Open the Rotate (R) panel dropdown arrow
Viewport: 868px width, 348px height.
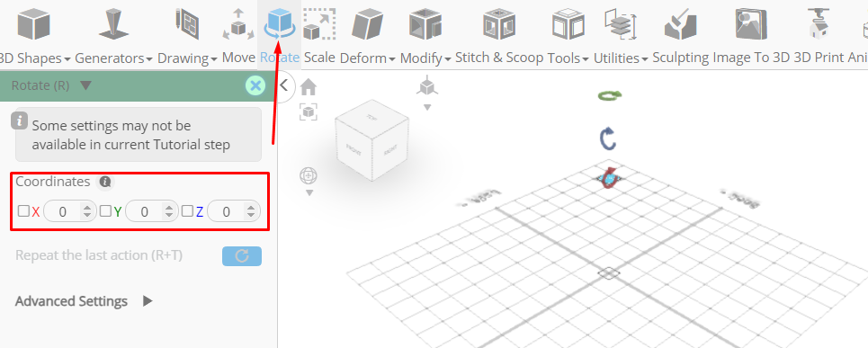click(x=85, y=85)
